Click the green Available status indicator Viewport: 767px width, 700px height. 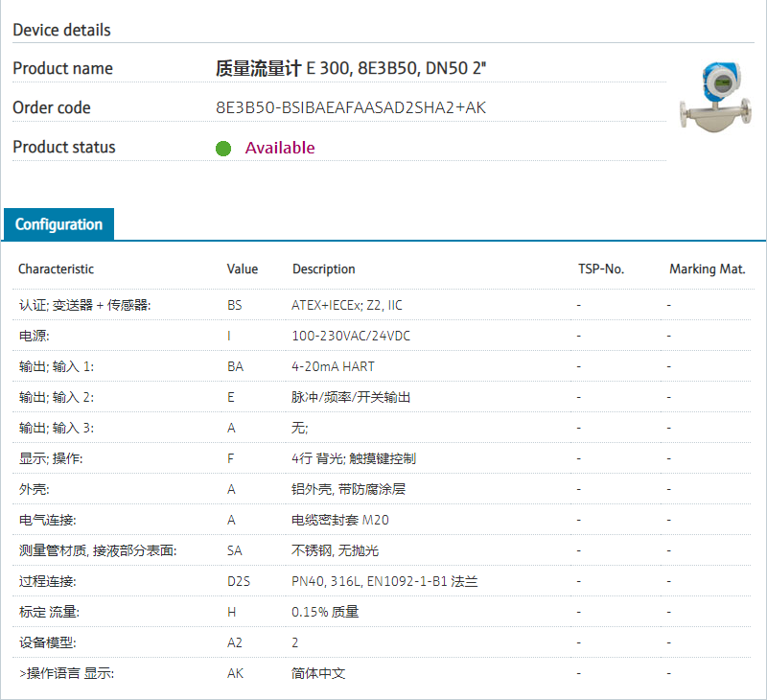[x=223, y=148]
